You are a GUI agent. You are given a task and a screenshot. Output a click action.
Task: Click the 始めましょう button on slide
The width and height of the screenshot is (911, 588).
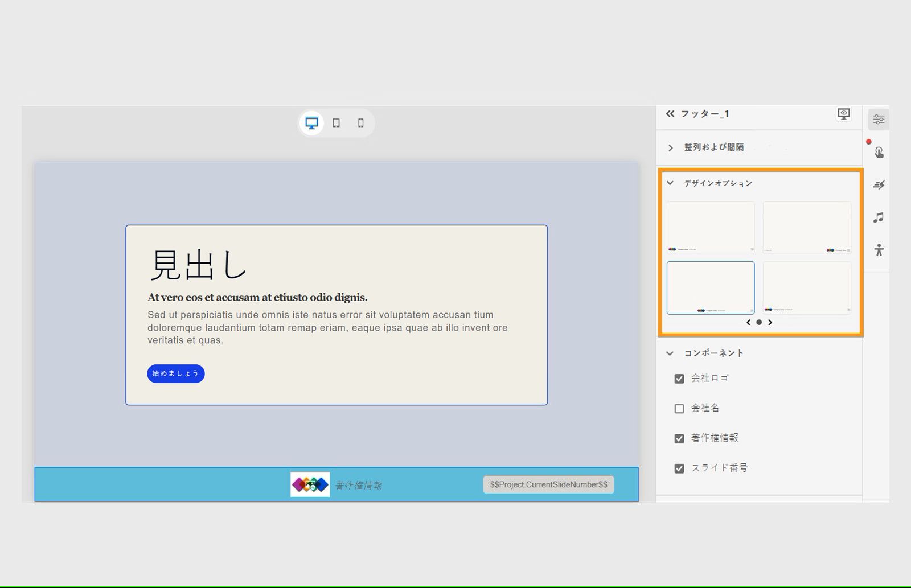pyautogui.click(x=175, y=373)
